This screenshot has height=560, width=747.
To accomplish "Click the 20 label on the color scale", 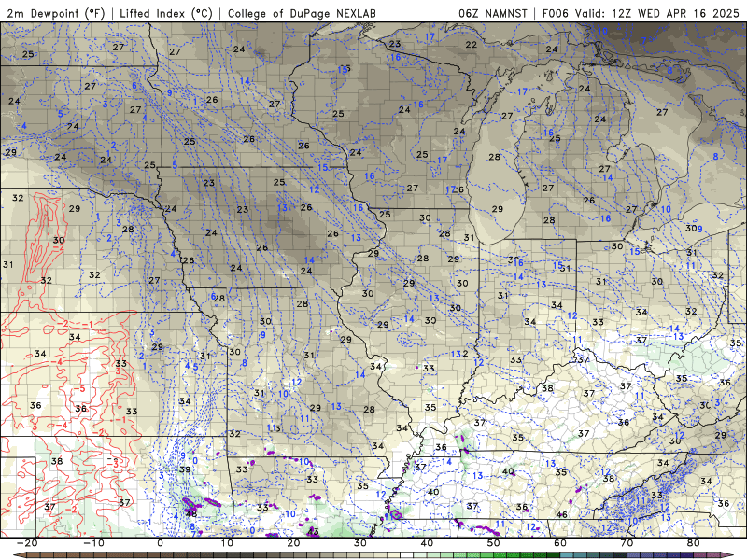I will coord(293,543).
